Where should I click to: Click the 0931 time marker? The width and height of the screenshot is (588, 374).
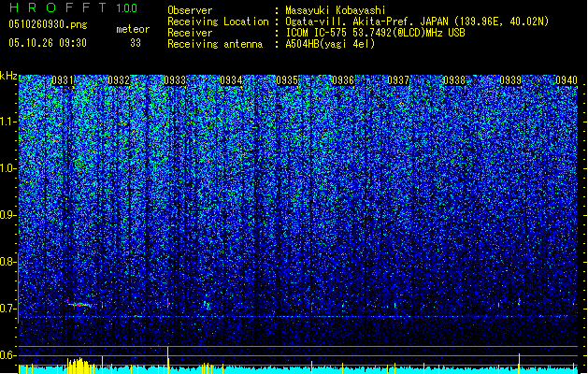63,80
